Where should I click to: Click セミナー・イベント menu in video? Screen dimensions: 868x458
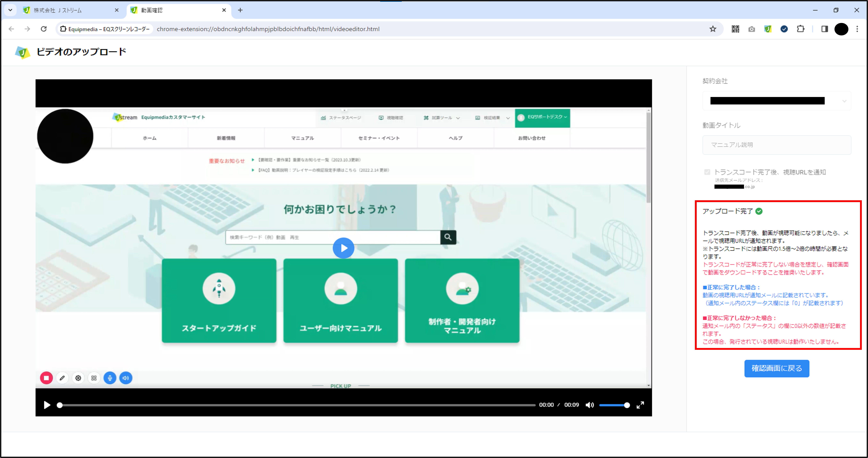click(379, 138)
